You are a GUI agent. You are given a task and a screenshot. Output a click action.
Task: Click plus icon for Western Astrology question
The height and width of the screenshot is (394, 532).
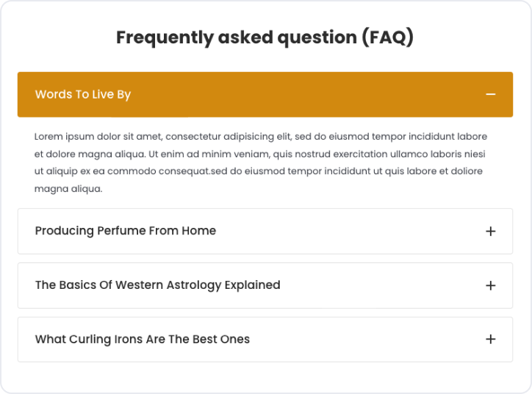click(491, 285)
